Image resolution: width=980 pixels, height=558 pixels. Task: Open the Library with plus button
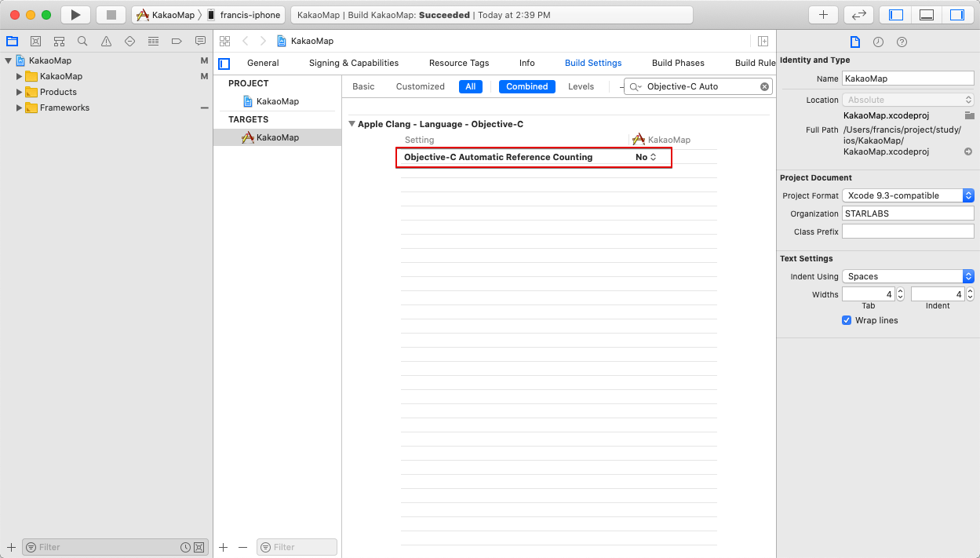pos(823,15)
